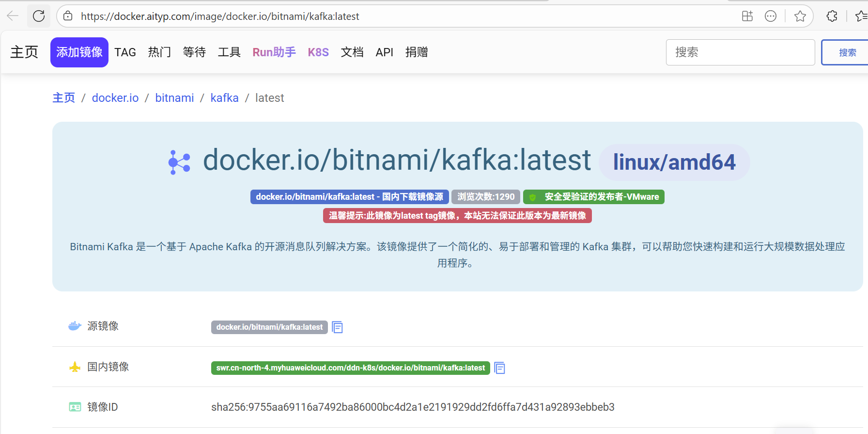This screenshot has height=434, width=868.
Task: Click the 添加镜像 button
Action: coord(79,52)
